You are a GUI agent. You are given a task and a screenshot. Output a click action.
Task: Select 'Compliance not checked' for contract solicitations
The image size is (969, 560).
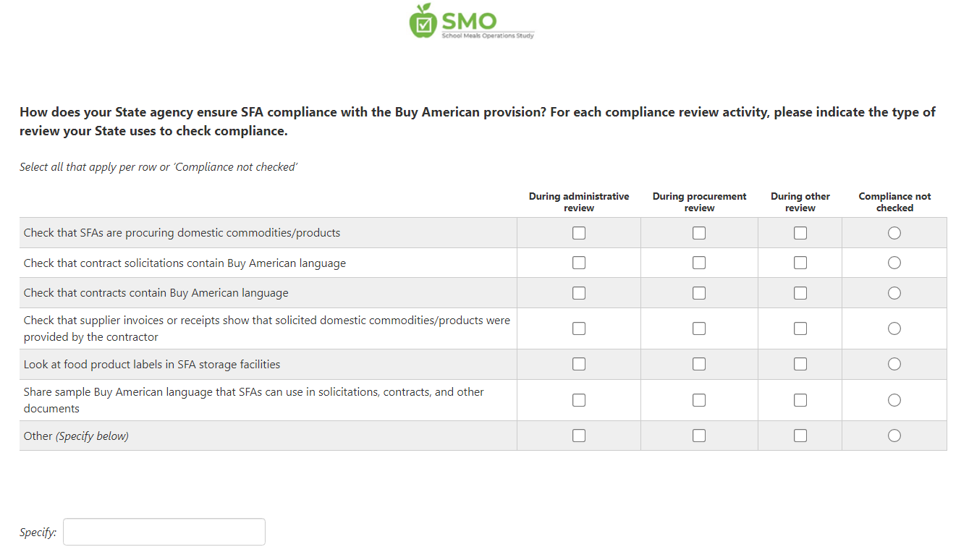click(x=894, y=263)
